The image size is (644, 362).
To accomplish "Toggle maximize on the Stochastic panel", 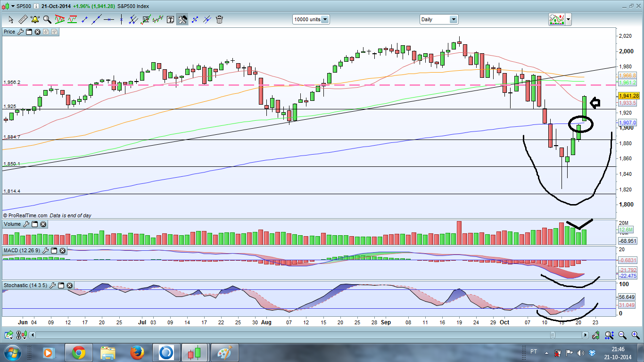I will click(x=61, y=285).
